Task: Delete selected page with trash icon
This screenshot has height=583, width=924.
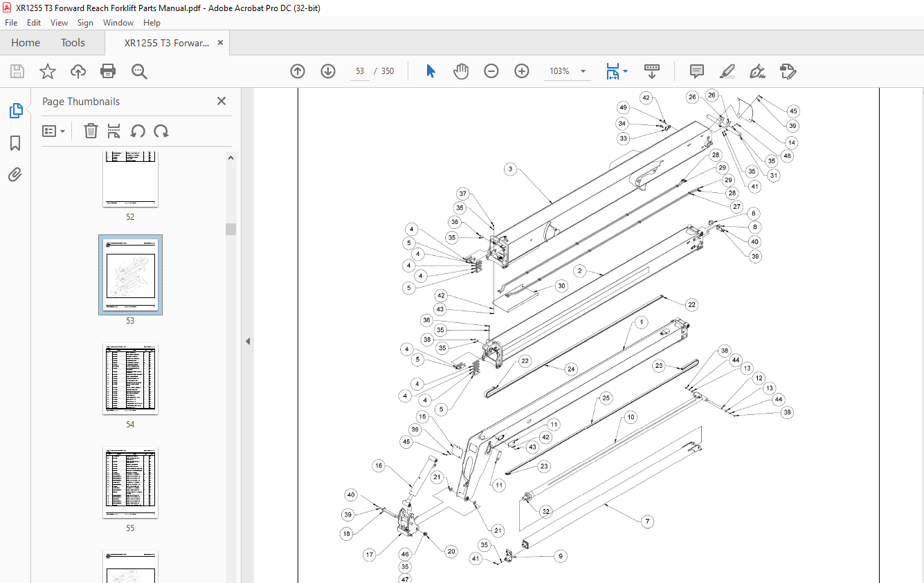Action: tap(91, 131)
